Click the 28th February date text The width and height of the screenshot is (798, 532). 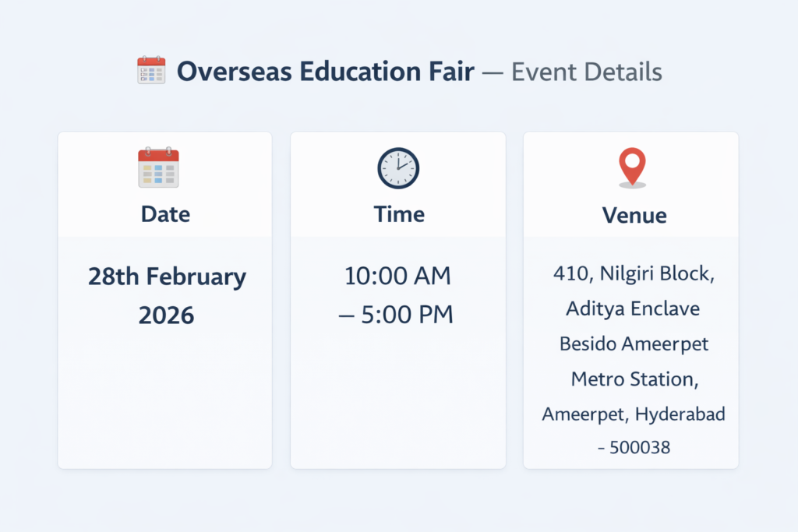[x=167, y=277]
